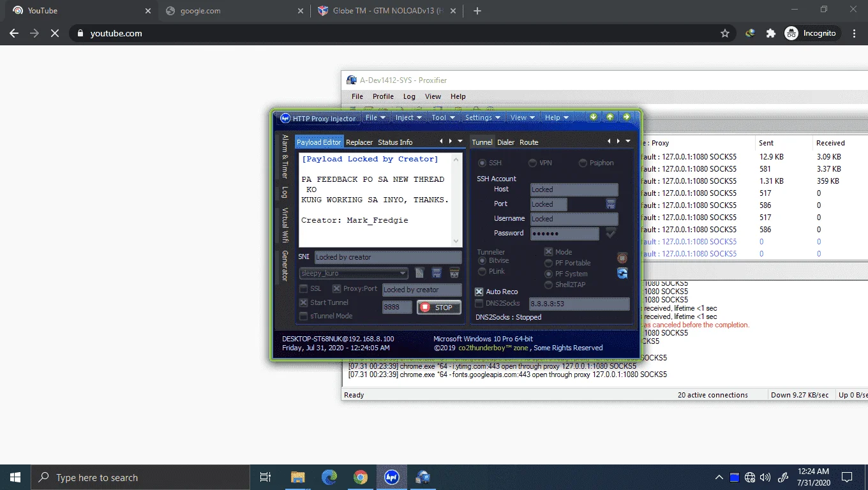Click the STOP button
Viewport: 868px width, 490px height.
439,308
